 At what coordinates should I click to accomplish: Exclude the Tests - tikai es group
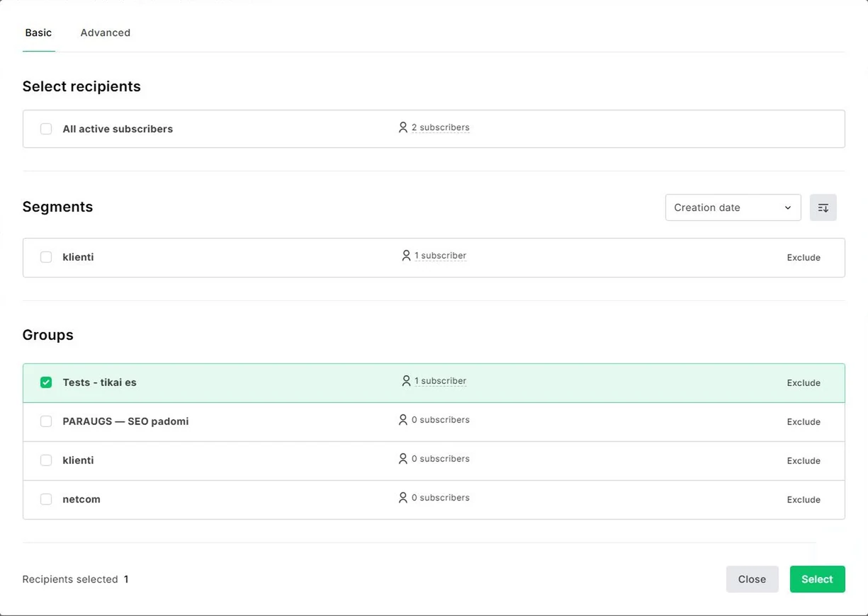point(804,383)
